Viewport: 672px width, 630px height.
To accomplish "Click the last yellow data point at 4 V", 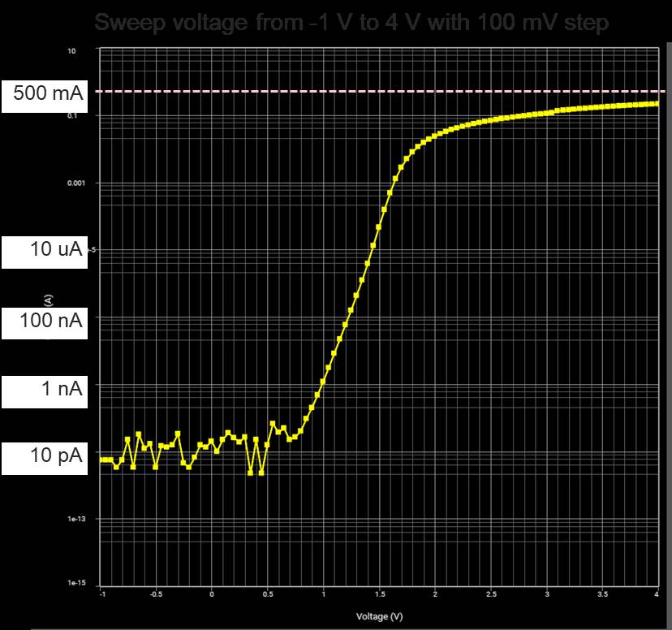I will (656, 103).
